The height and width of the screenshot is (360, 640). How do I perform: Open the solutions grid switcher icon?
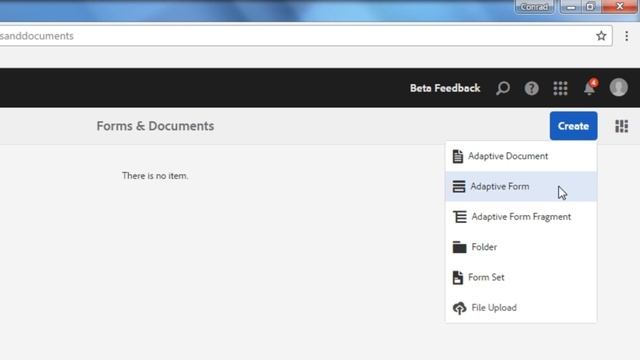(x=560, y=88)
